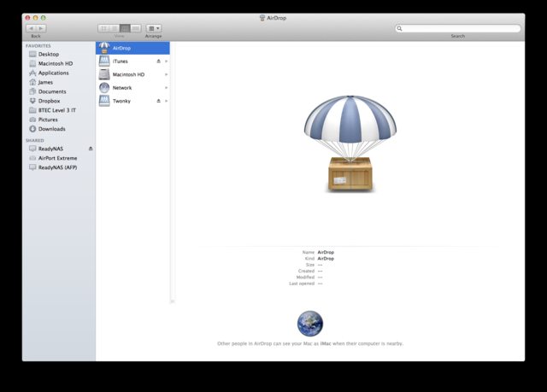Viewport: 547px width, 392px height.
Task: Open Downloads in the sidebar
Action: click(59, 129)
